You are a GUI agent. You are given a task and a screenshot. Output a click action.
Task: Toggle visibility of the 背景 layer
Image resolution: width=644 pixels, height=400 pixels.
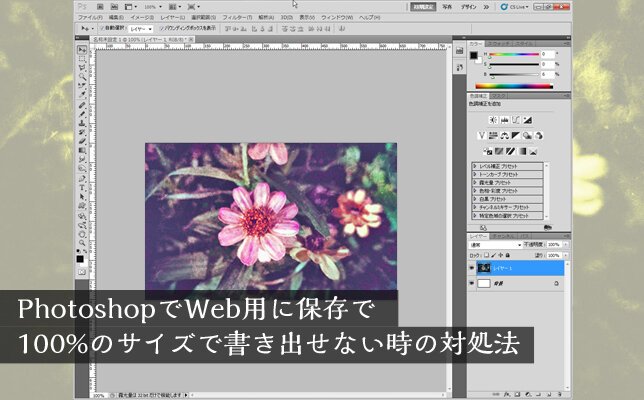[x=472, y=284]
